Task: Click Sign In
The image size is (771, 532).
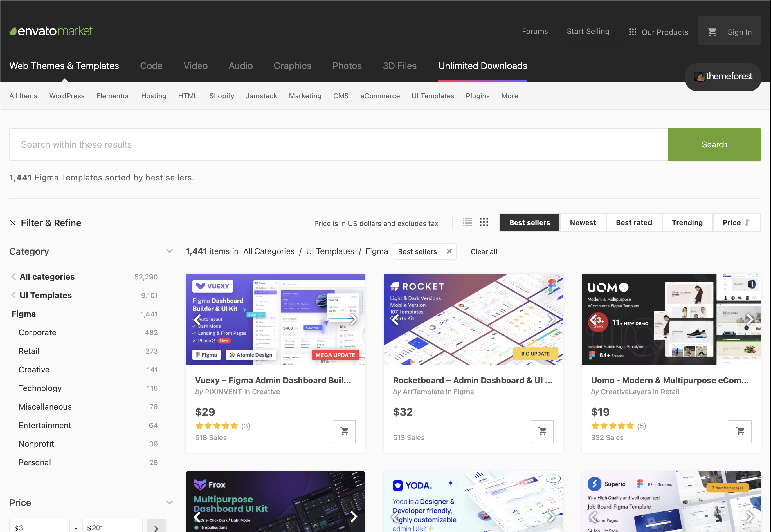Action: [740, 32]
